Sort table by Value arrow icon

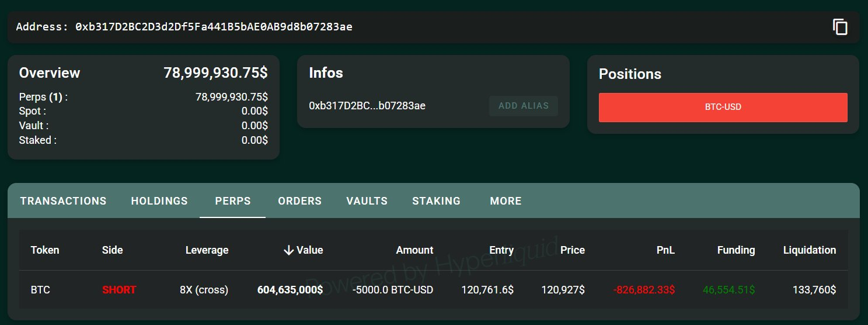tap(288, 250)
